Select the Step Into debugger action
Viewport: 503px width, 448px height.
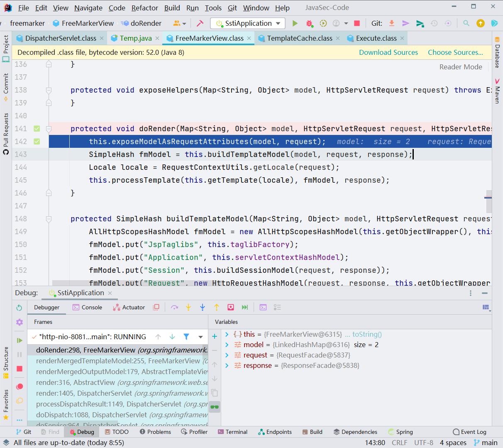click(x=188, y=307)
